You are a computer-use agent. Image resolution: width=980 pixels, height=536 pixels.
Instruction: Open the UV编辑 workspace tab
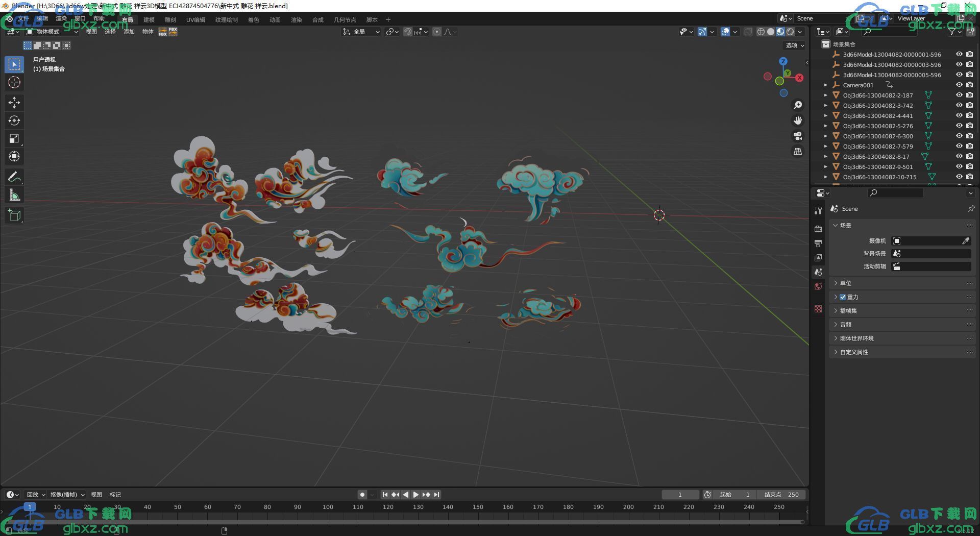195,20
